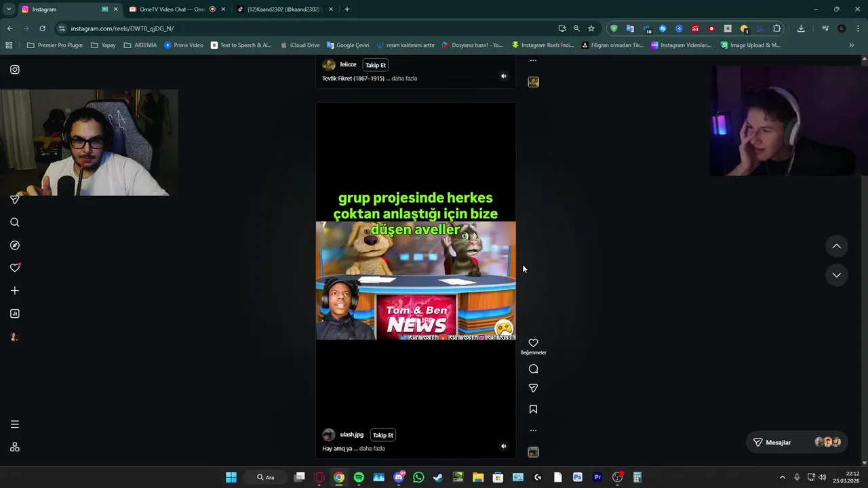Open the ulash.jpg profile link
Image resolution: width=868 pixels, height=488 pixels.
pyautogui.click(x=352, y=434)
